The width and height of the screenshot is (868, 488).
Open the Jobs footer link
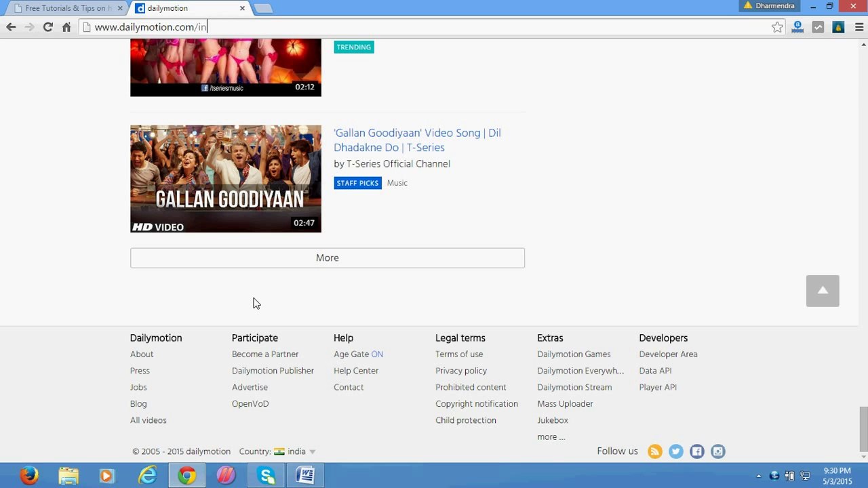coord(138,388)
